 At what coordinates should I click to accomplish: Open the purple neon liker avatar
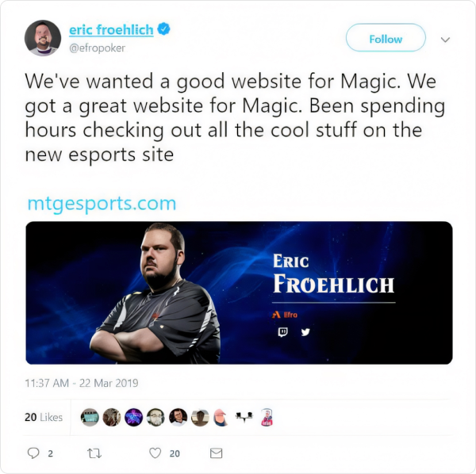coord(133,417)
